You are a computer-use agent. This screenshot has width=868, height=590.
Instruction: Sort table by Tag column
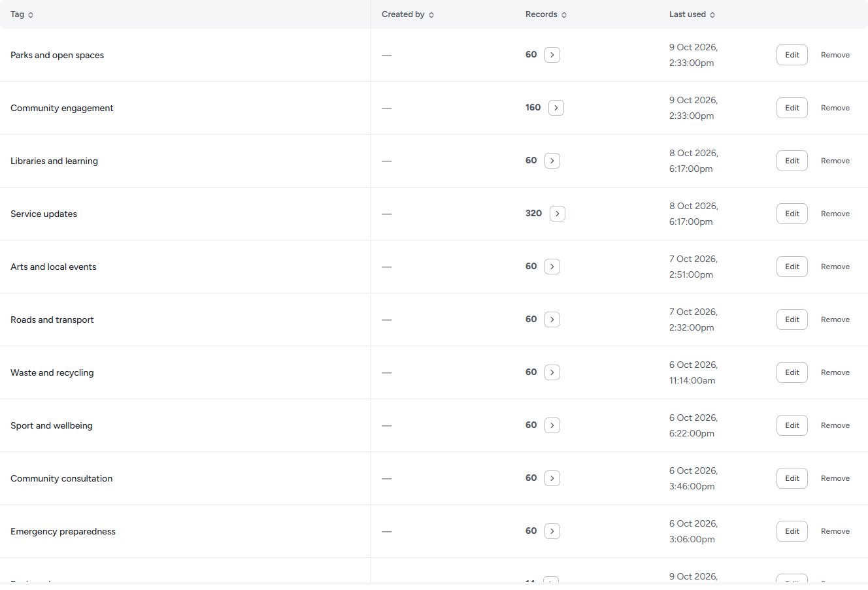coord(22,14)
